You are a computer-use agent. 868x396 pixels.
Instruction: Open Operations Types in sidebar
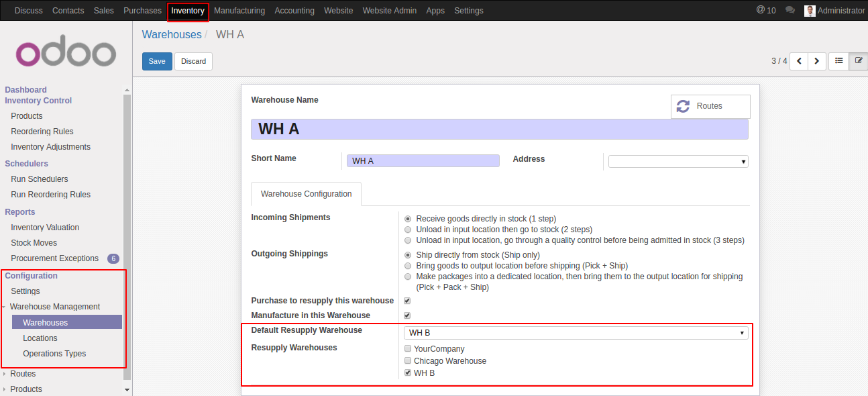[x=54, y=354]
